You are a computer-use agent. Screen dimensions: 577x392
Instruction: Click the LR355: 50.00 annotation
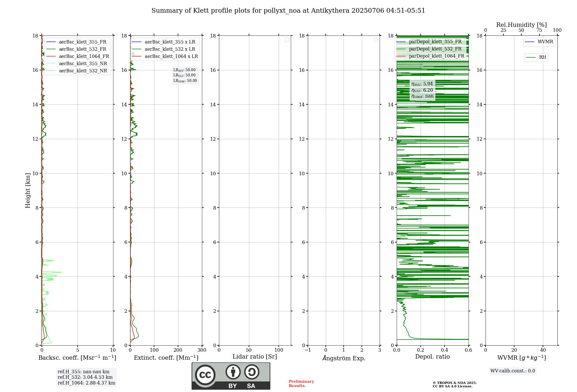pyautogui.click(x=184, y=70)
